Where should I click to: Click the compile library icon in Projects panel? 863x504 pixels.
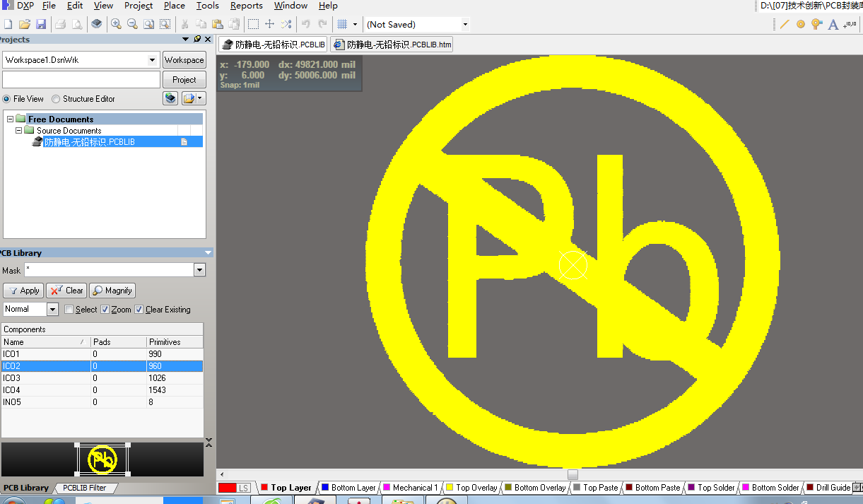170,98
